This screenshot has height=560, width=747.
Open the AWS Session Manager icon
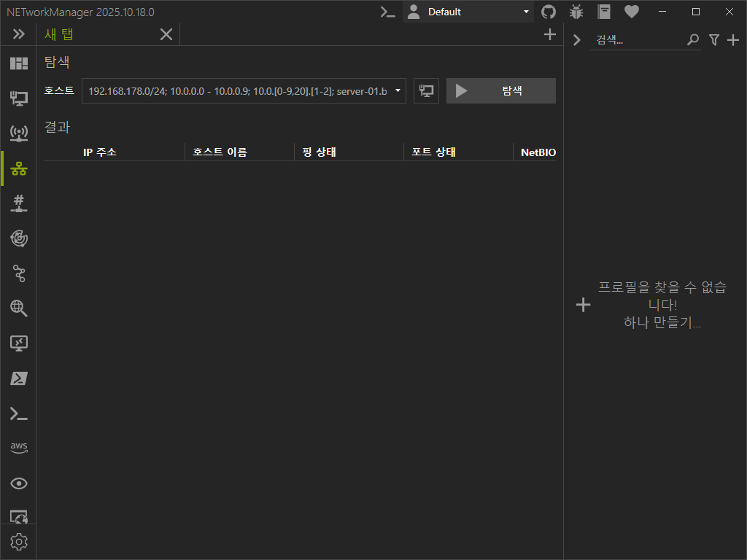click(18, 448)
